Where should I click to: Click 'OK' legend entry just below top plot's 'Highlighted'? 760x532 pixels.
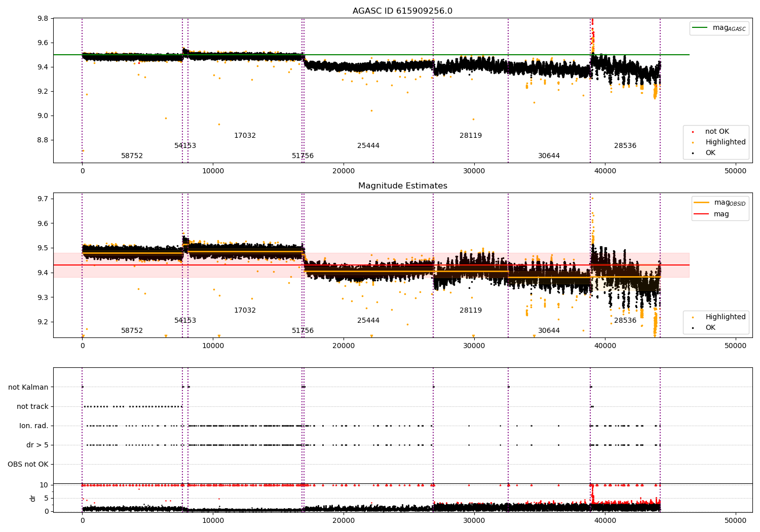(x=710, y=153)
